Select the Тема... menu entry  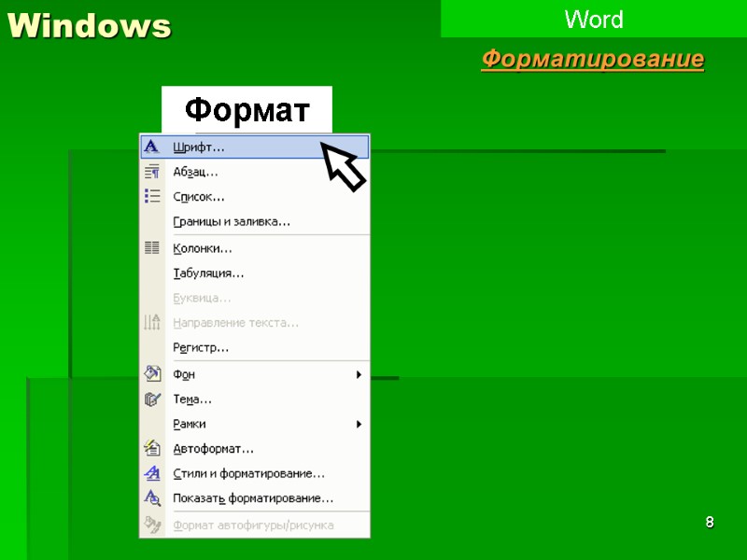click(254, 399)
